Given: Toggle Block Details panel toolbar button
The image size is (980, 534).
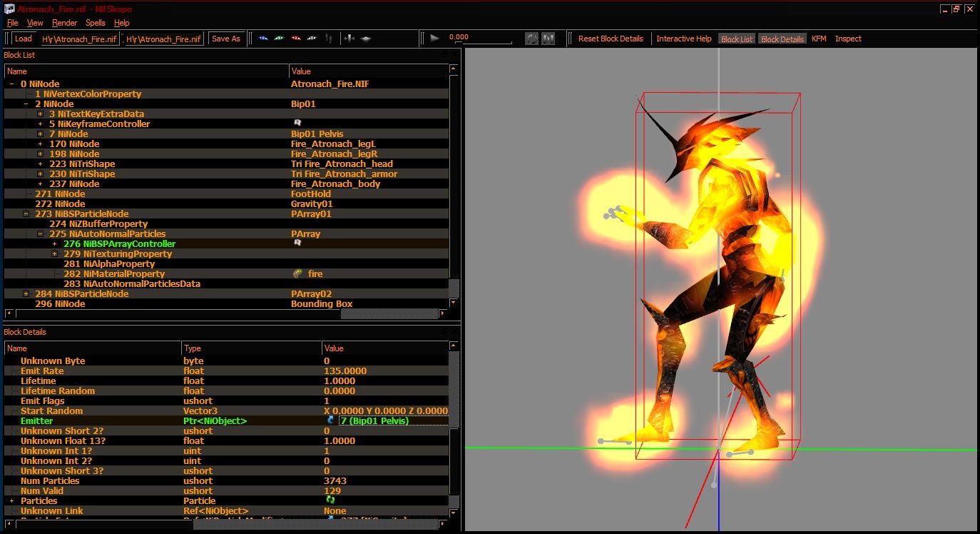Looking at the screenshot, I should pos(782,39).
